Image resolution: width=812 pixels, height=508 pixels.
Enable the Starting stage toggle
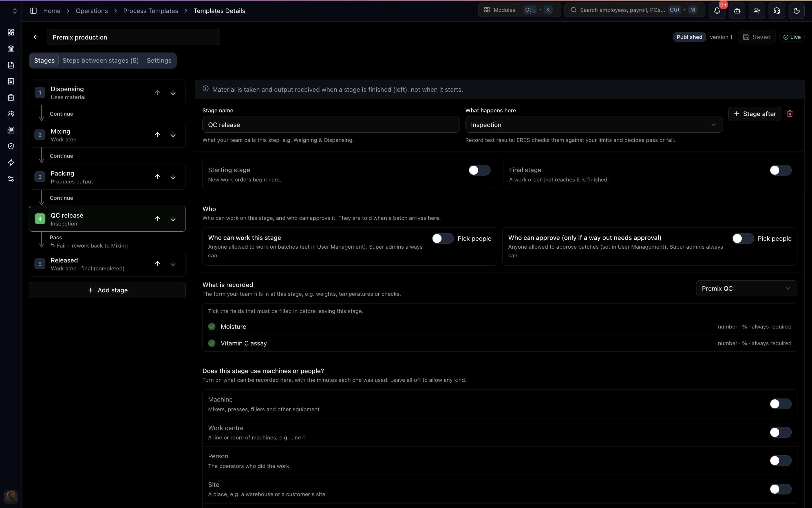[480, 170]
